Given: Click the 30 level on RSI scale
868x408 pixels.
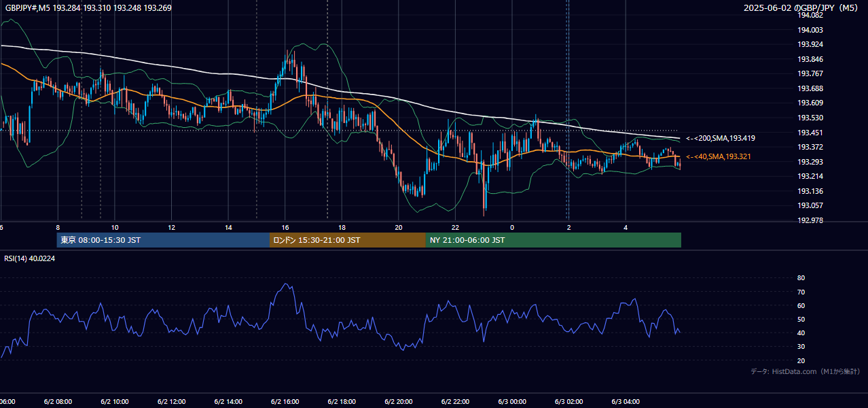Looking at the screenshot, I should [801, 347].
